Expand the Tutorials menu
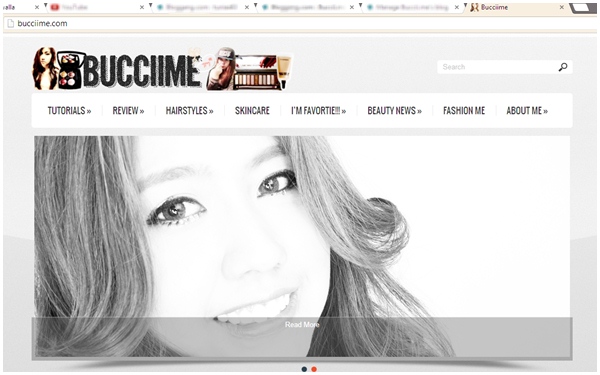This screenshot has height=375, width=600. pyautogui.click(x=69, y=111)
